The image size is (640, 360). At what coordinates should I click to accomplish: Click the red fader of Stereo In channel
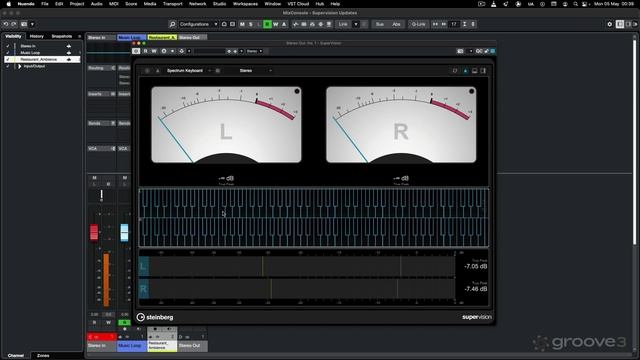pos(94,232)
